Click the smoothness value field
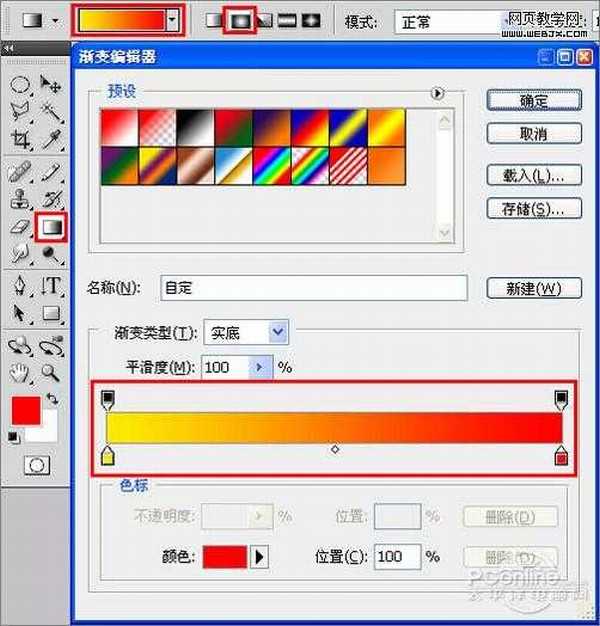This screenshot has width=600, height=626. coord(226,367)
